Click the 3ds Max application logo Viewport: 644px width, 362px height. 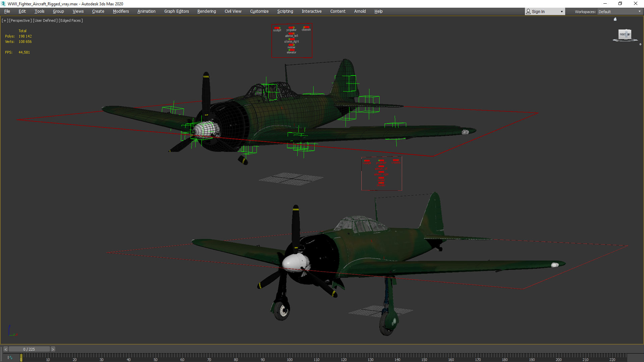pos(3,4)
